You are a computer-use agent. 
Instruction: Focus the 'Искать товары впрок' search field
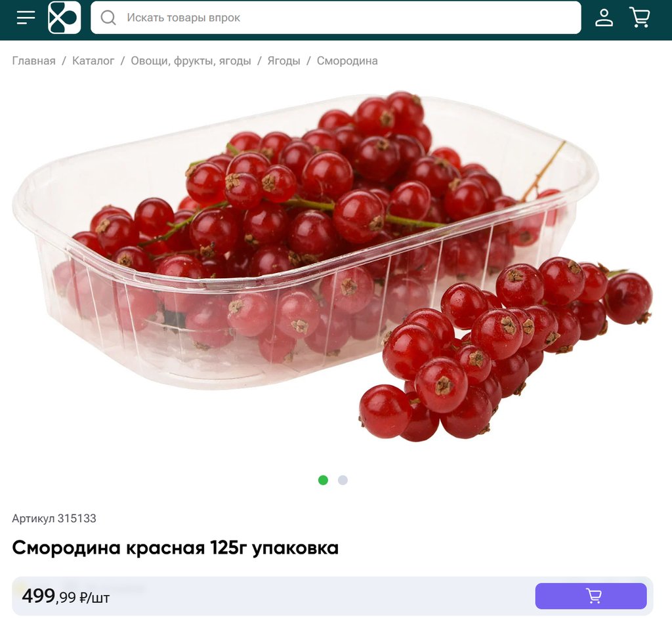335,18
